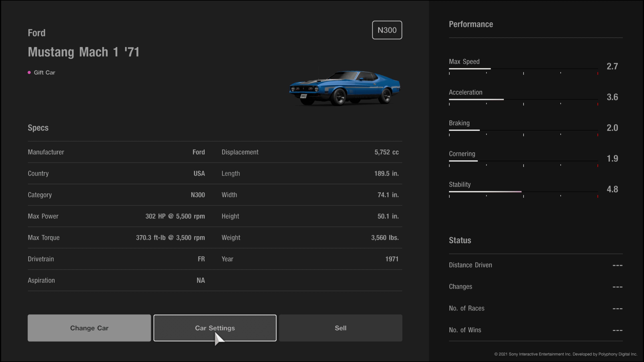Click the pink Gift Car dot
644x362 pixels.
pyautogui.click(x=29, y=72)
